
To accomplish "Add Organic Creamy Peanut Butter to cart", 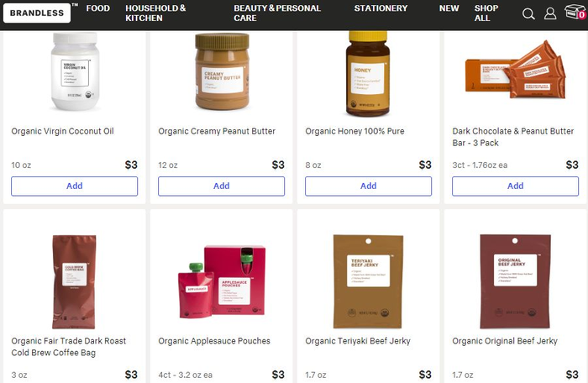I will click(x=221, y=186).
